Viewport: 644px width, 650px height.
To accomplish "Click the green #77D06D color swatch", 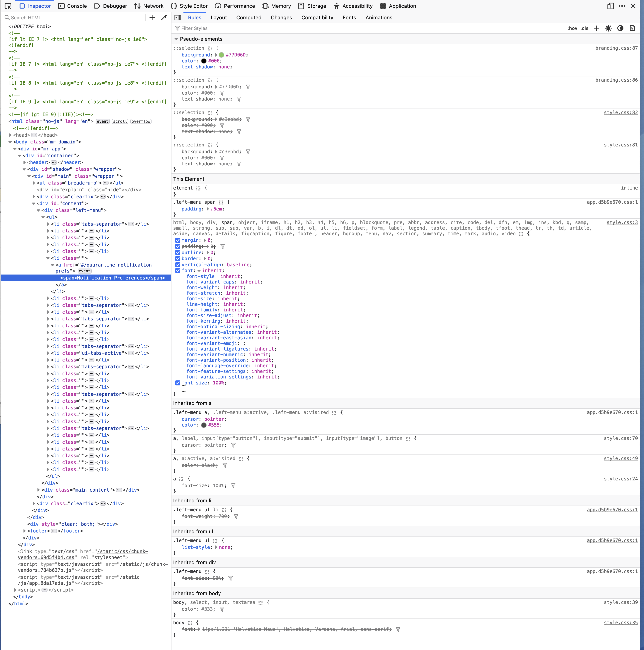I will (x=221, y=55).
